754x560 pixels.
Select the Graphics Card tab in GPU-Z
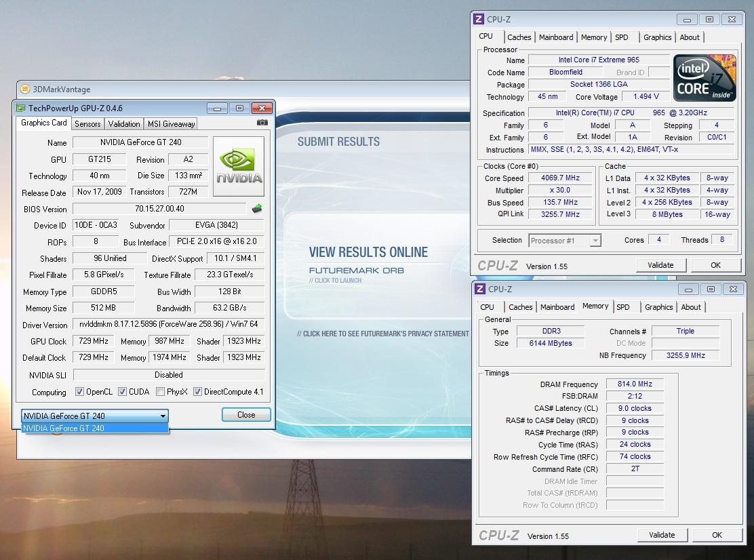(44, 123)
